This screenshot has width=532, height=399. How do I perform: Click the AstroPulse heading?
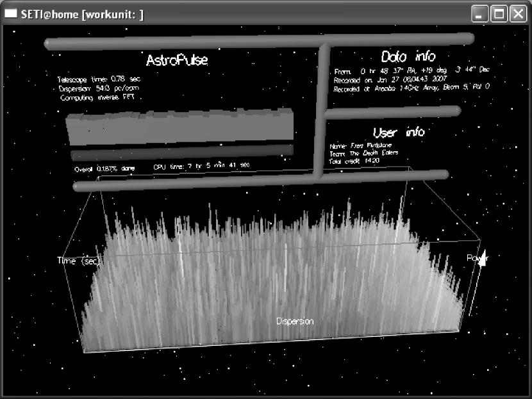[x=177, y=60]
